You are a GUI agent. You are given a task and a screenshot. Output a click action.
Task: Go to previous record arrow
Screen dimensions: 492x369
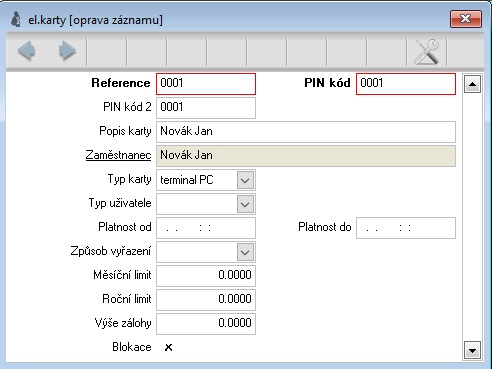pos(27,51)
